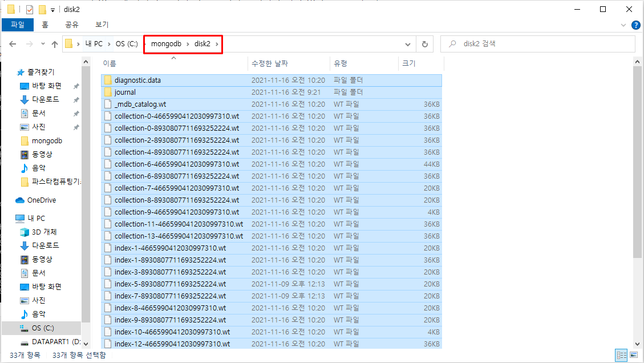Select OneDrive in navigation pane
The image size is (644, 363).
click(41, 200)
